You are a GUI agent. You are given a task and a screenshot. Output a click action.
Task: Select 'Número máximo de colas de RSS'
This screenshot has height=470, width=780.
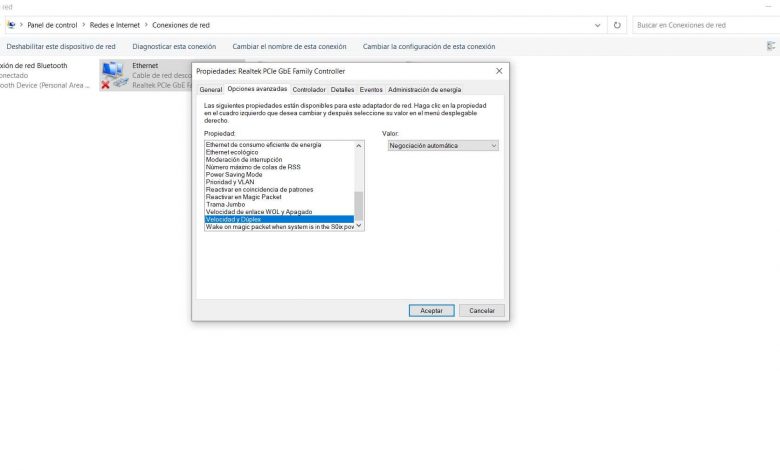click(279, 167)
